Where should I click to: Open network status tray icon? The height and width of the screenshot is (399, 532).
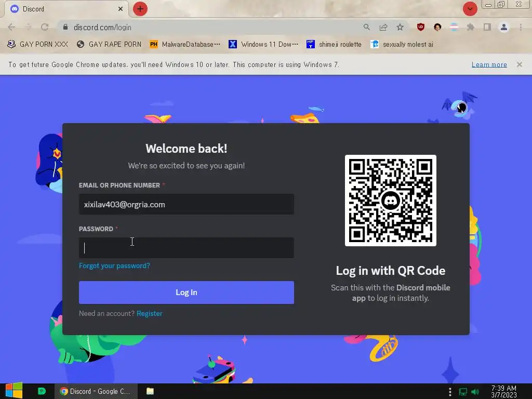[463, 392]
